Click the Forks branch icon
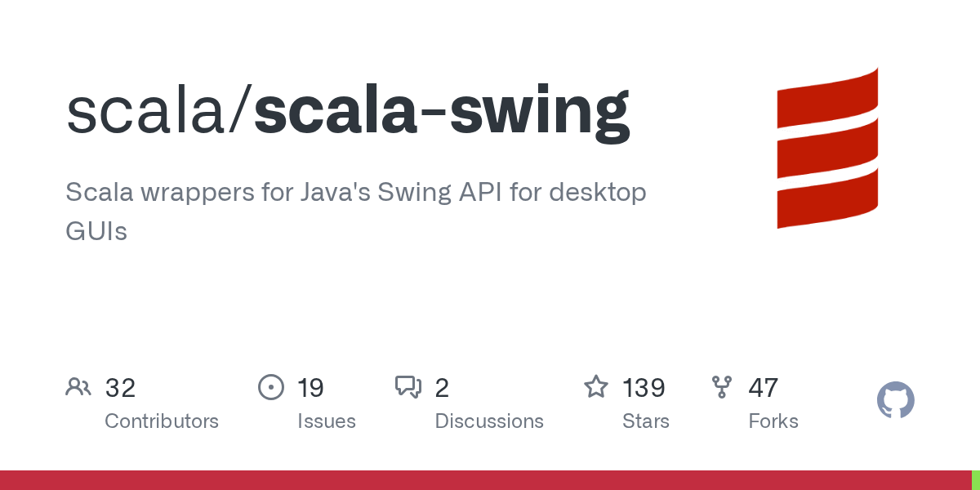Screen dimensions: 980x490 [722, 387]
